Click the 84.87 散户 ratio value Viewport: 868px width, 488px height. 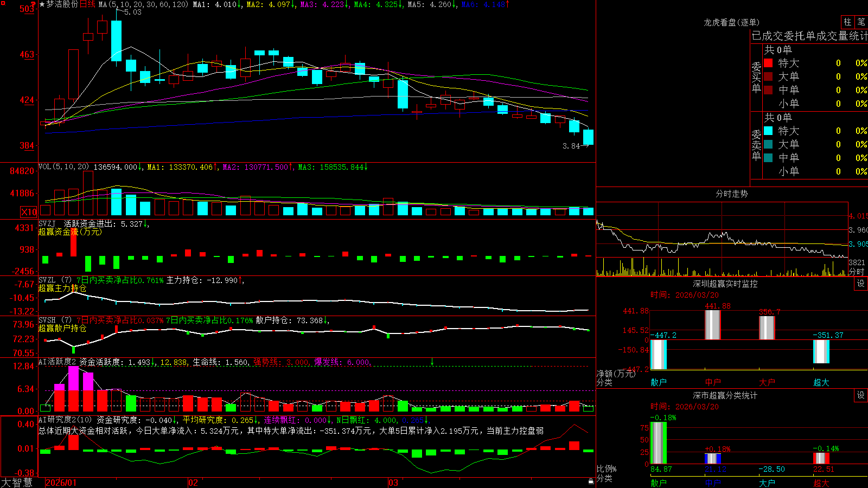[x=661, y=470]
